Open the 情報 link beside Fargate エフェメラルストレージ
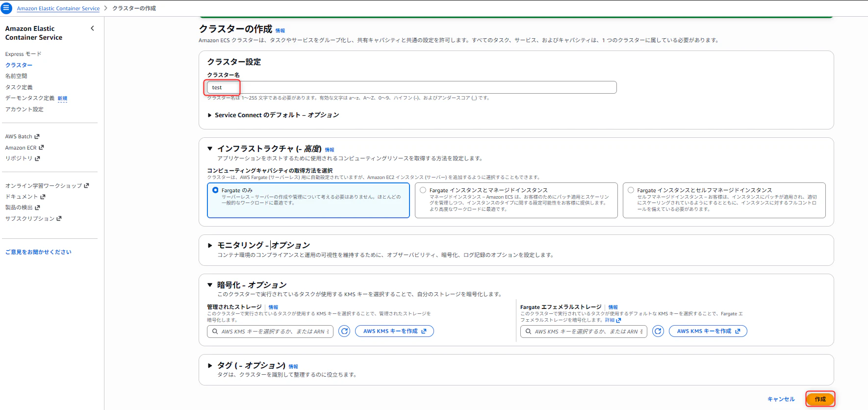 coord(613,307)
